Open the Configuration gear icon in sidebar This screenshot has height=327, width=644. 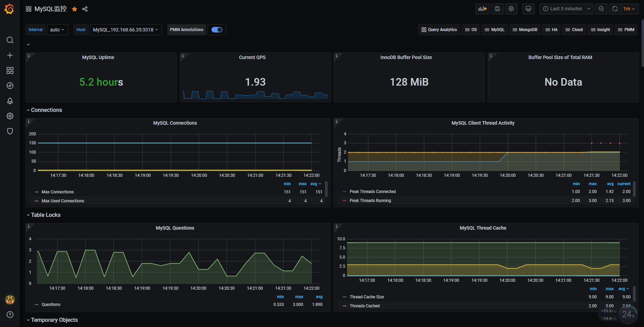[x=10, y=116]
